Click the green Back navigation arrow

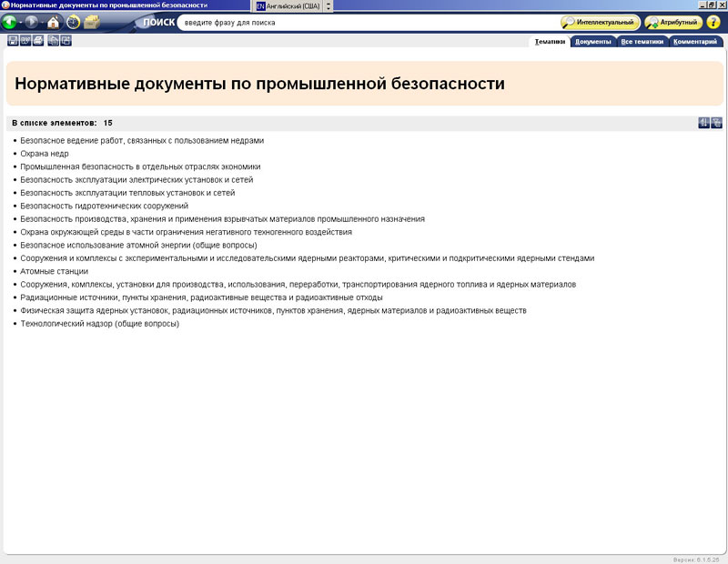coord(11,22)
